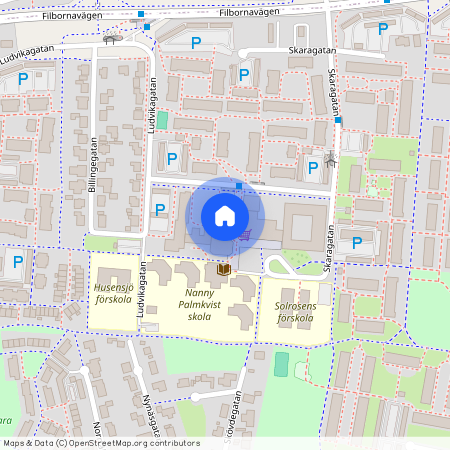Viewport: 450px width, 450px height.
Task: Click the bus stop marker on Skaragatan
Action: (x=338, y=120)
